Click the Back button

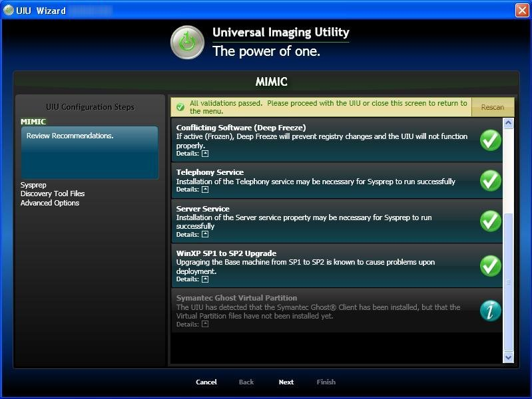point(246,382)
